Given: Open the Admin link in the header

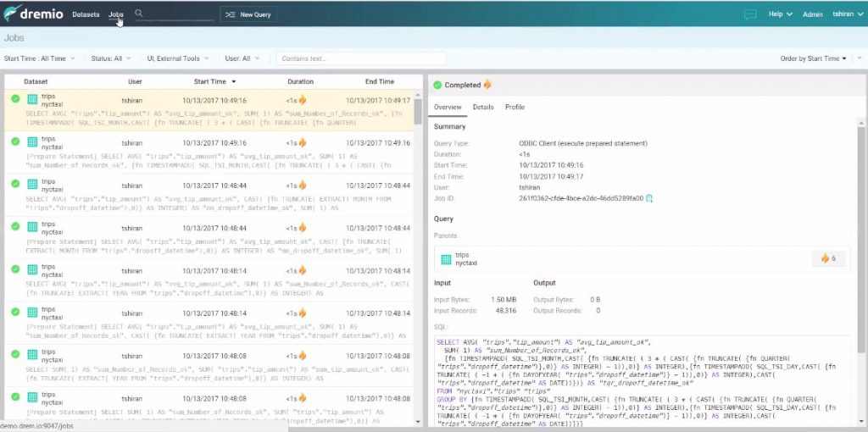Looking at the screenshot, I should (812, 14).
